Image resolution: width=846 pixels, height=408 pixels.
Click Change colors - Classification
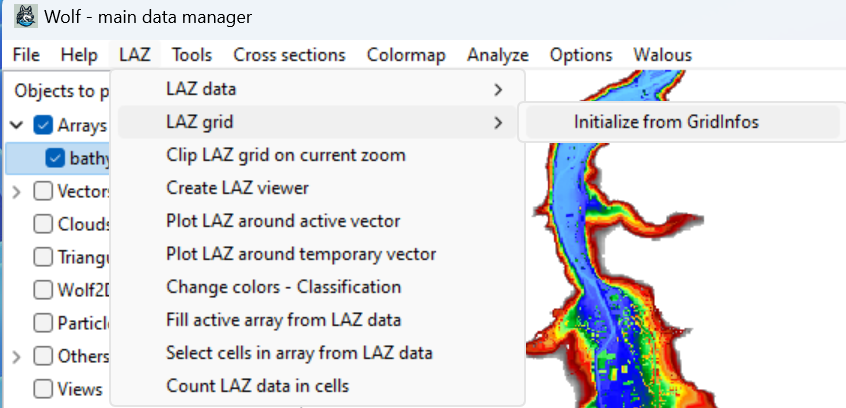[x=283, y=287]
